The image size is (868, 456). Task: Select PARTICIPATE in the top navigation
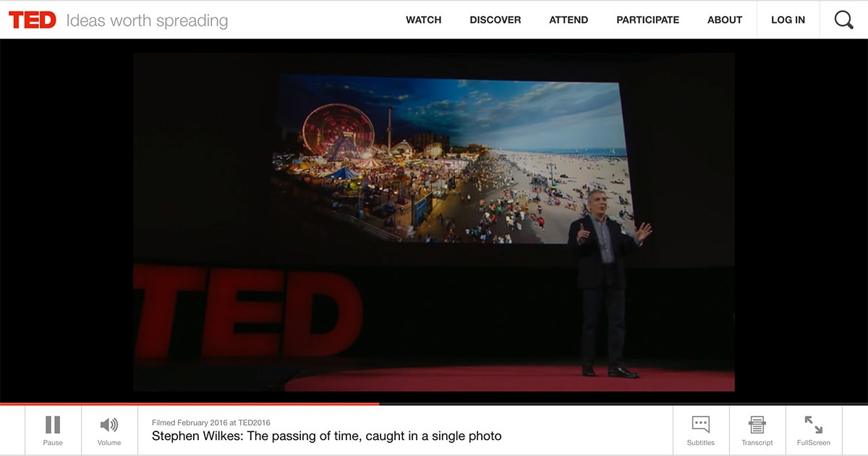(647, 20)
